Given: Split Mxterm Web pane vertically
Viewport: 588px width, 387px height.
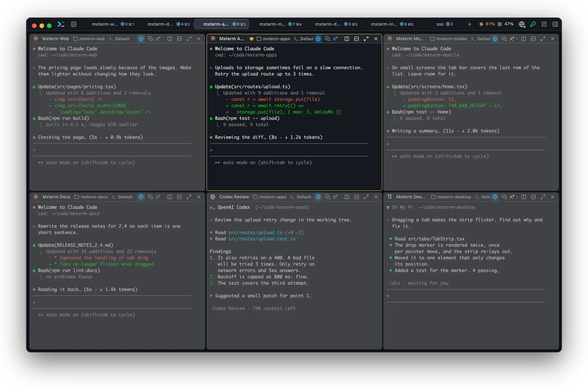Looking at the screenshot, I should coord(170,39).
